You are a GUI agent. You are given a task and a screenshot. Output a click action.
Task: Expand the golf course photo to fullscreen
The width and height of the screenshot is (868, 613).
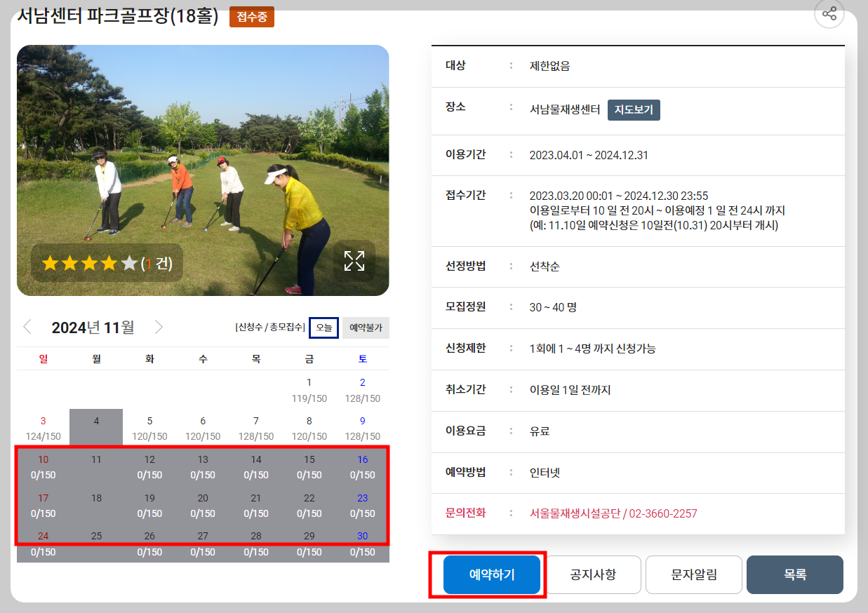tap(354, 260)
